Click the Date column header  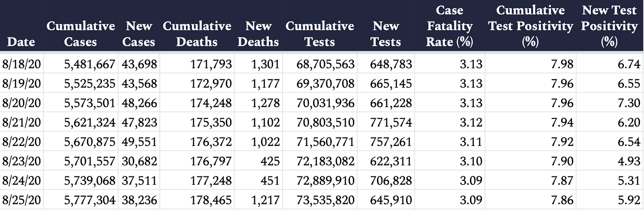coord(21,42)
